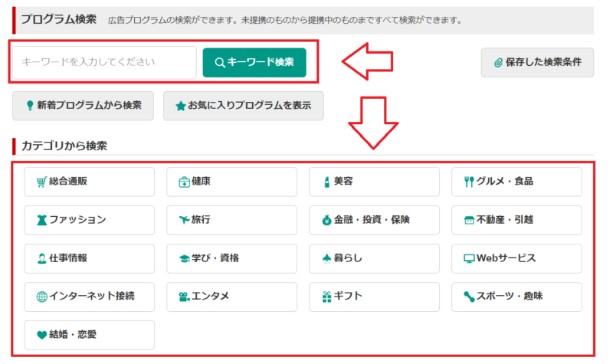Viewport: 613px width, 364px height.
Task: Focus the keyword input field
Action: coord(104,63)
